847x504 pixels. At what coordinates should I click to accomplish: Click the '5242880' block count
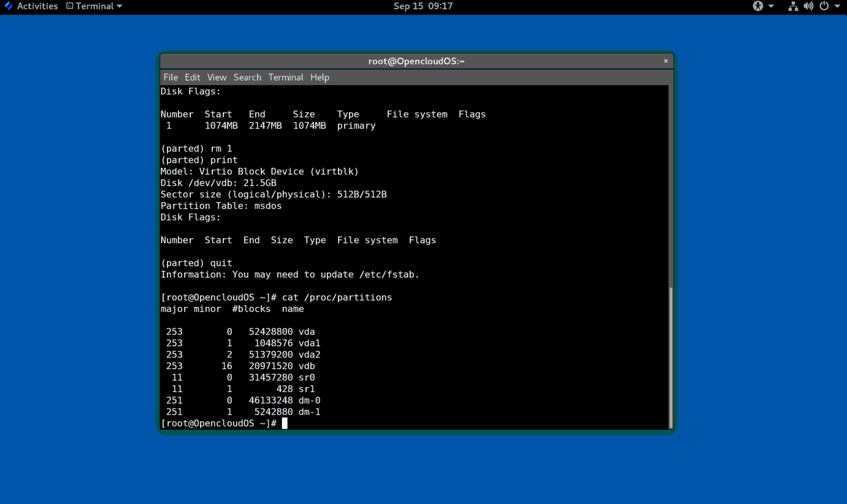click(x=274, y=413)
